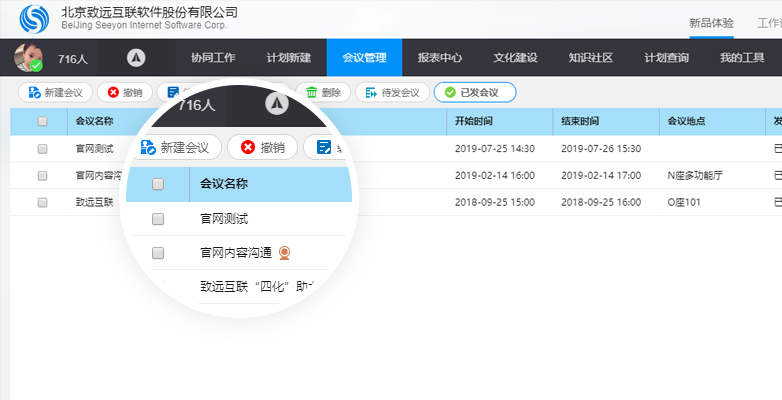Open the 文化建设 navigation tab
782x400 pixels.
[515, 58]
